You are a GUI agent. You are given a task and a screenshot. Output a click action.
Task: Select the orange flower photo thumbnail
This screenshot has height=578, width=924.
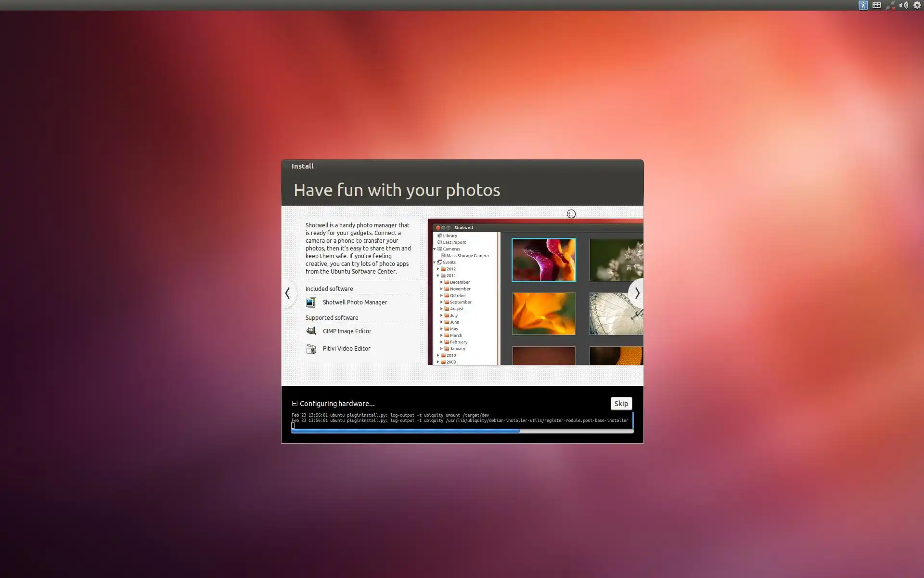point(543,314)
